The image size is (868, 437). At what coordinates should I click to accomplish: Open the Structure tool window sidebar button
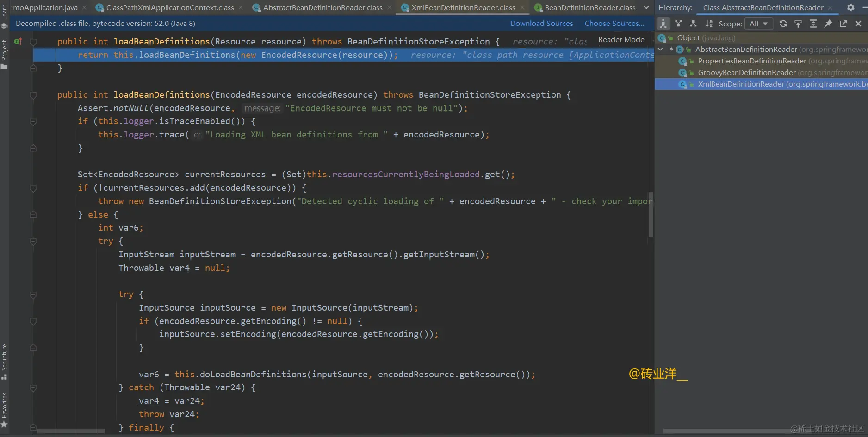click(4, 362)
